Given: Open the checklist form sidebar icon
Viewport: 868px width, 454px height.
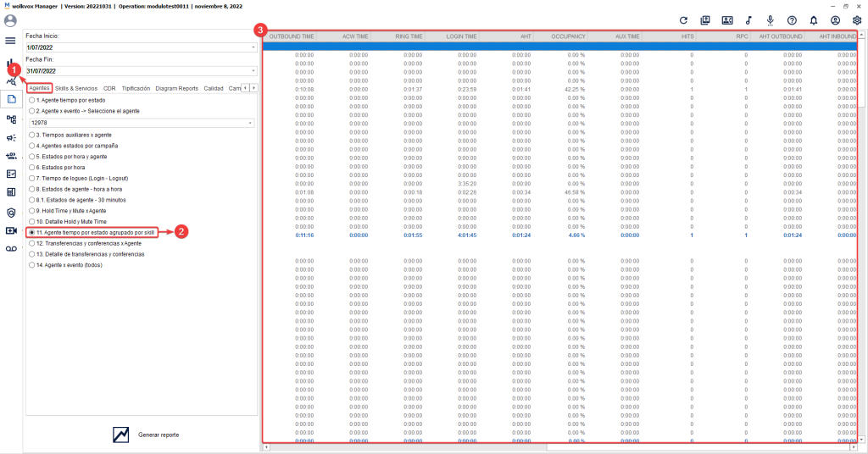Looking at the screenshot, I should click(11, 174).
